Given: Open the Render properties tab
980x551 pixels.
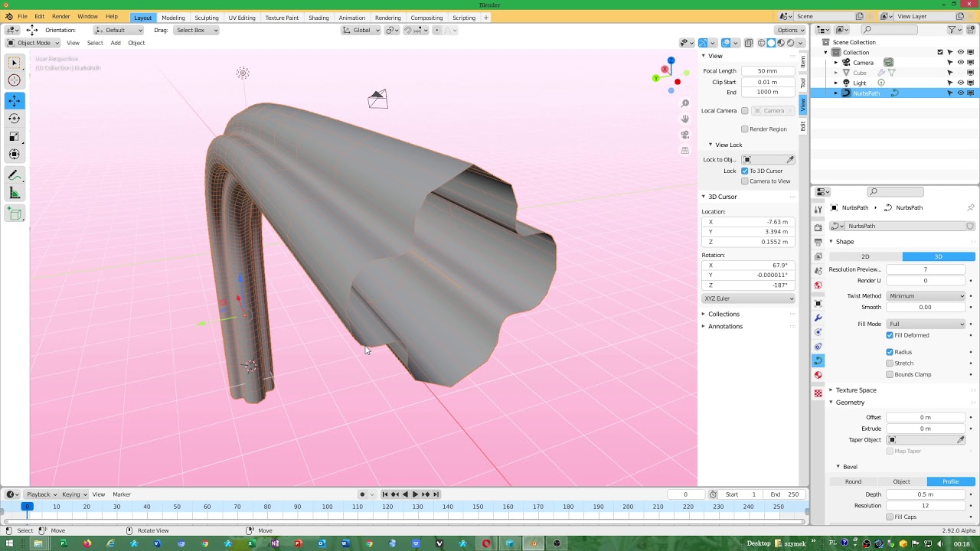Looking at the screenshot, I should [x=818, y=227].
